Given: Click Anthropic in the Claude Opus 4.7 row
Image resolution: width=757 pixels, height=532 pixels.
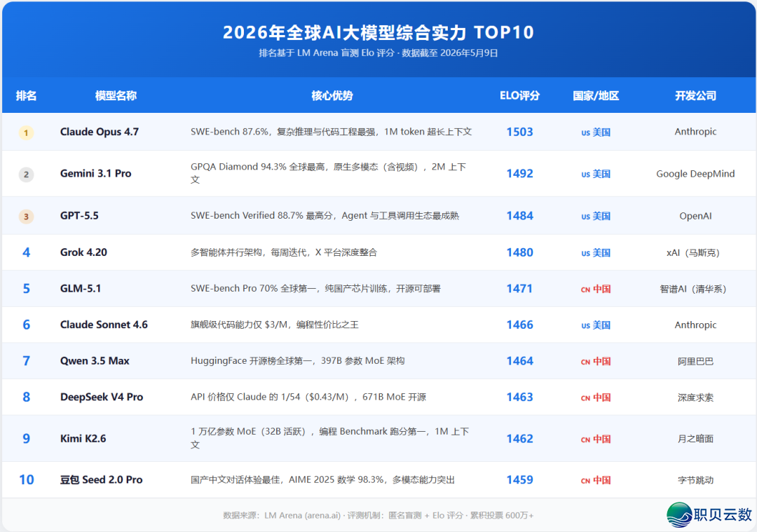Looking at the screenshot, I should [x=695, y=132].
